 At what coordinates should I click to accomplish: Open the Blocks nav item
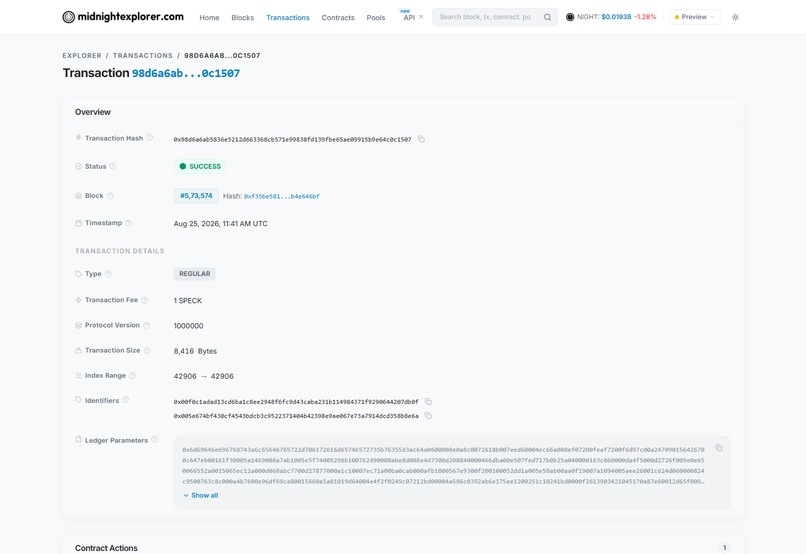click(243, 17)
